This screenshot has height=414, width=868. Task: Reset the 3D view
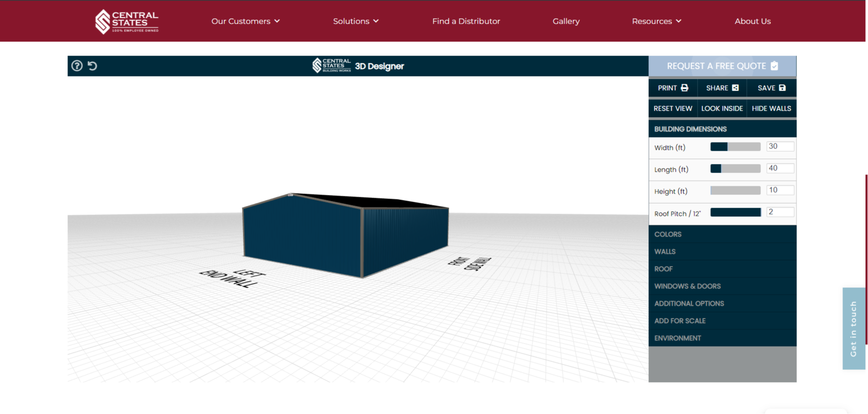[x=673, y=108]
